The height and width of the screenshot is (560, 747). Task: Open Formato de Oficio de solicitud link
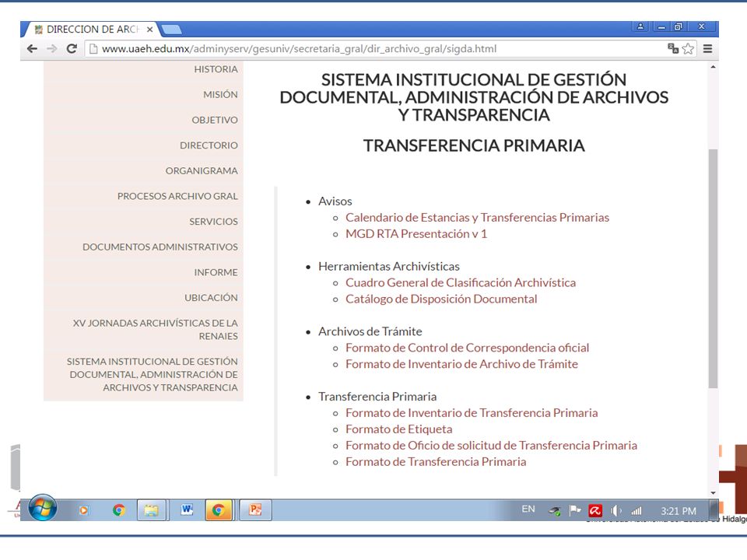491,445
